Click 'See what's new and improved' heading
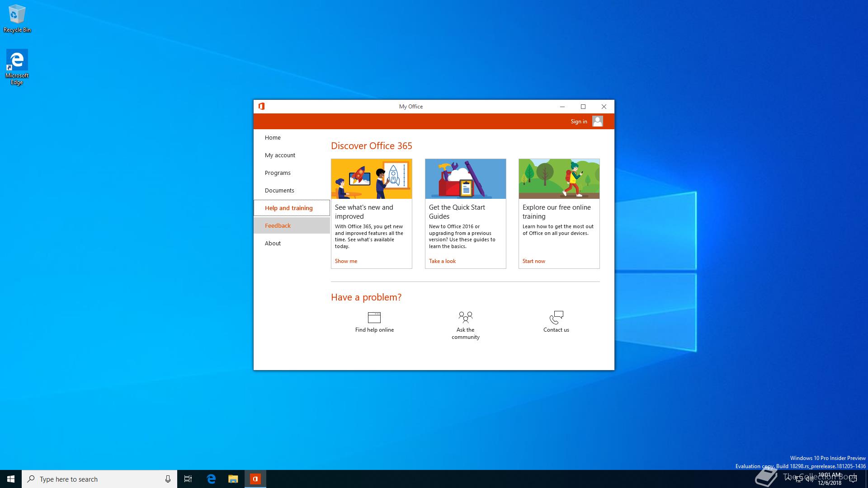This screenshot has width=868, height=488. [364, 211]
